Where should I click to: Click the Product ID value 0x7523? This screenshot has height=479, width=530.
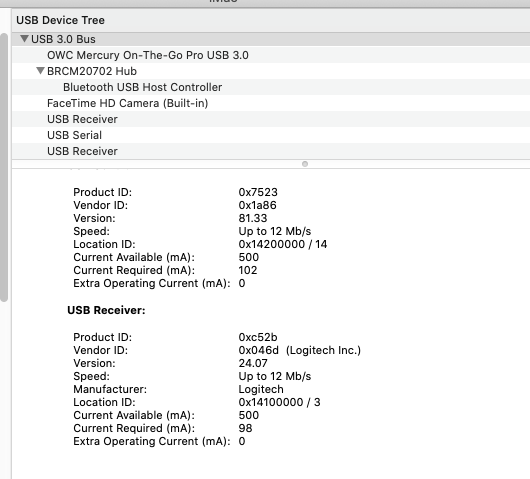coord(258,192)
